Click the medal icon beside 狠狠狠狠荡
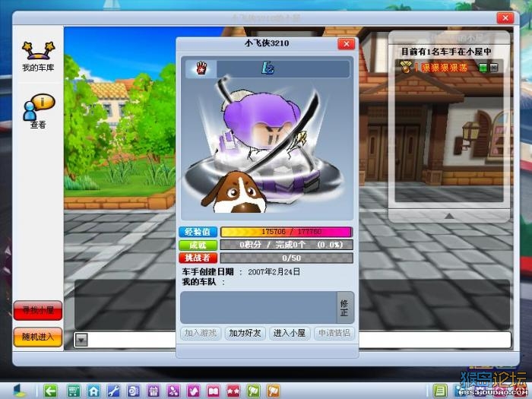The width and height of the screenshot is (532, 399). pyautogui.click(x=406, y=67)
